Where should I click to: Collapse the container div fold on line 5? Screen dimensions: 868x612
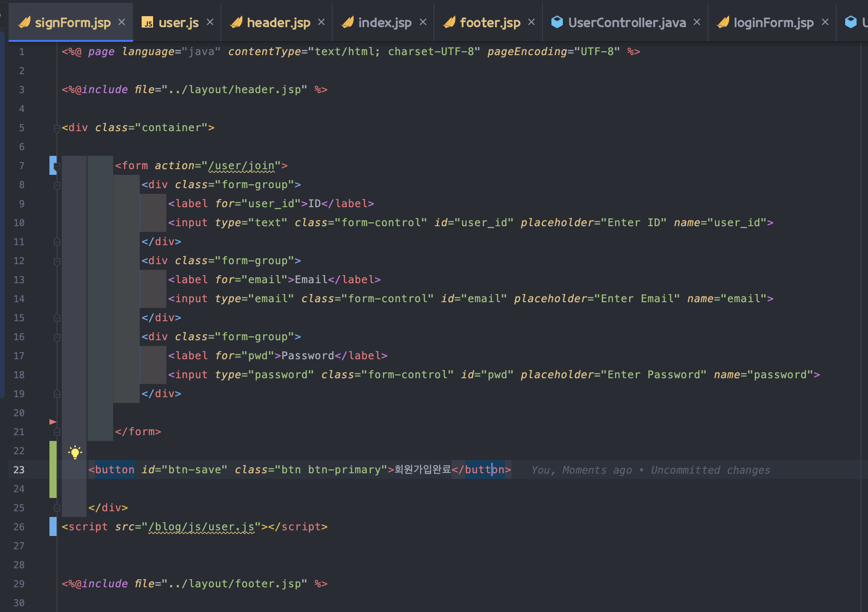pyautogui.click(x=57, y=128)
